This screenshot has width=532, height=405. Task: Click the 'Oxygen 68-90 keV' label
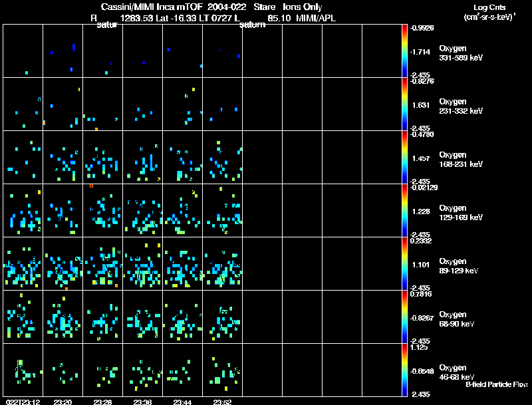pos(457,319)
